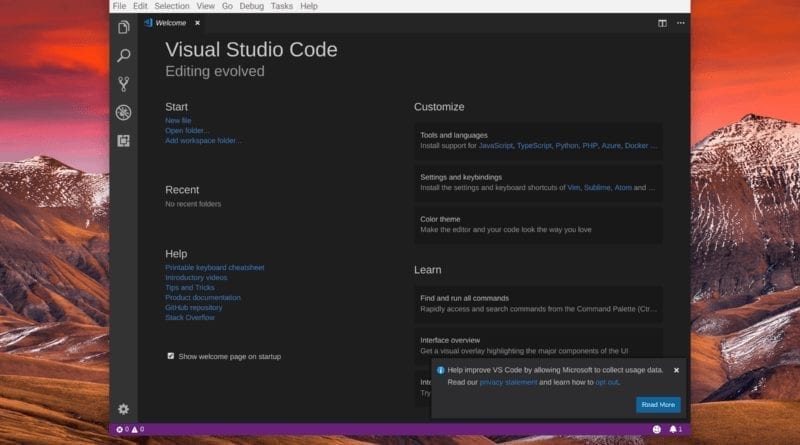Screen dimensions: 800x445
Task: Install Atom keybindings link
Action: tap(622, 188)
